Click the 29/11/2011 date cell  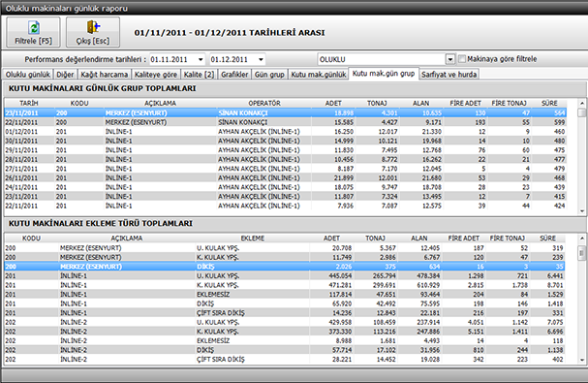tap(21, 150)
